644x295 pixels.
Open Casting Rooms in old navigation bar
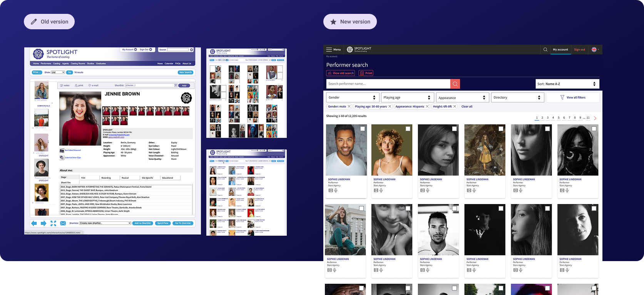(78, 64)
